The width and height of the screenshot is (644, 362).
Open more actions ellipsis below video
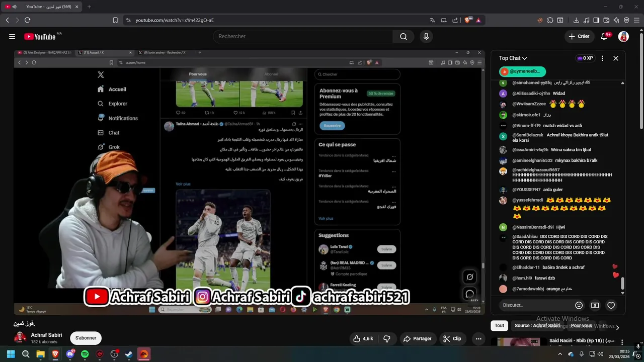click(478, 338)
